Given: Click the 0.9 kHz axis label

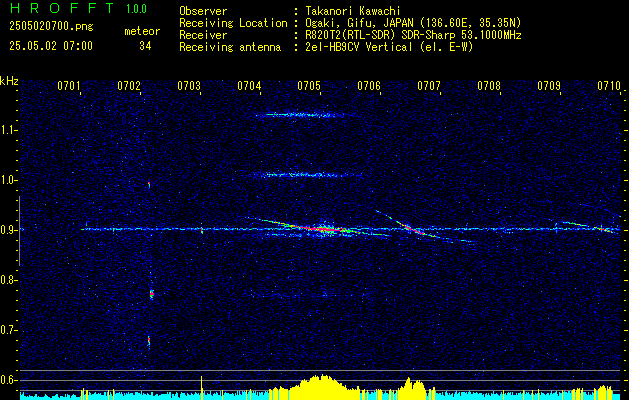Looking at the screenshot, I should [x=6, y=230].
